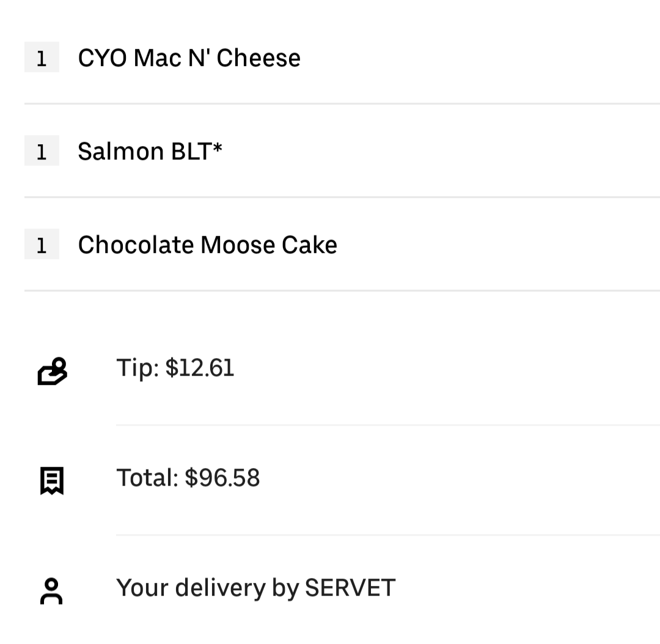Click divider line below Chocolate Moose Cake
Screen dimensions: 660x644
(342, 291)
